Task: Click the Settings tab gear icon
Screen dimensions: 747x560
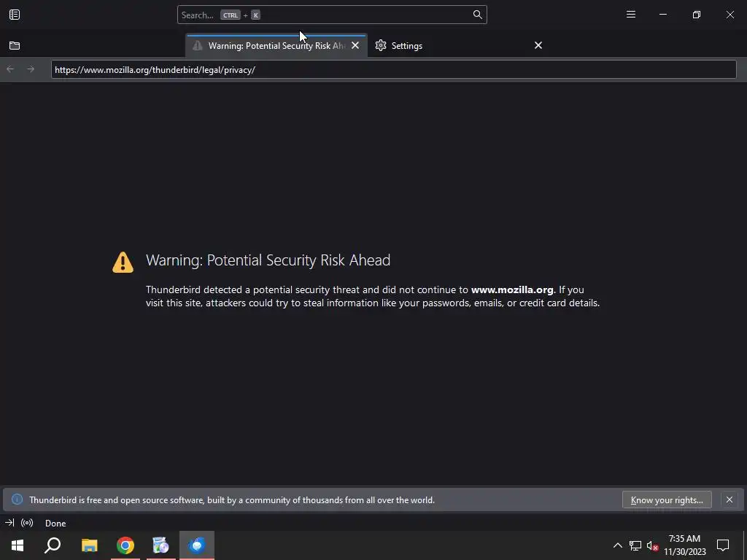Action: click(381, 46)
